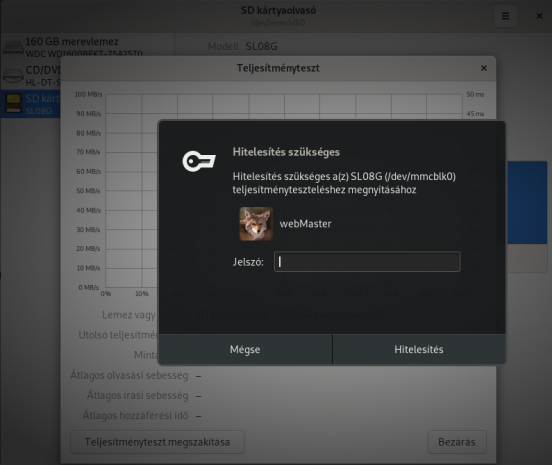Focus the Jelszó password field
Image resolution: width=552 pixels, height=465 pixels.
click(x=367, y=262)
